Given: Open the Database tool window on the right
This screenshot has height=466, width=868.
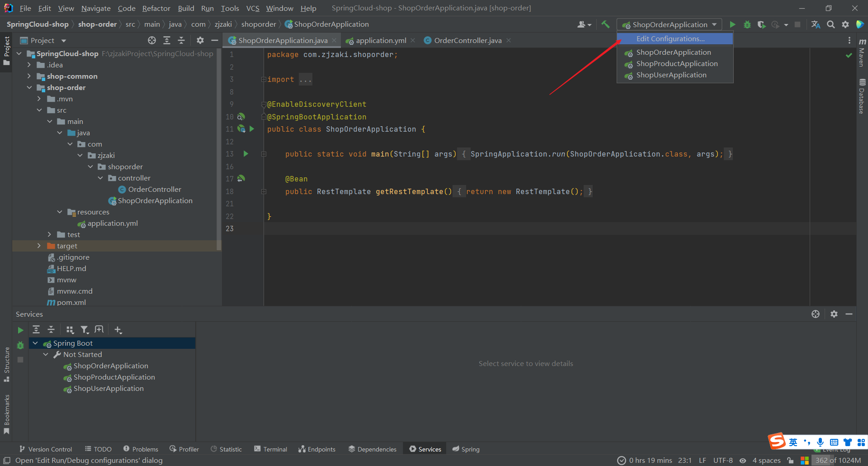Looking at the screenshot, I should click(x=862, y=96).
